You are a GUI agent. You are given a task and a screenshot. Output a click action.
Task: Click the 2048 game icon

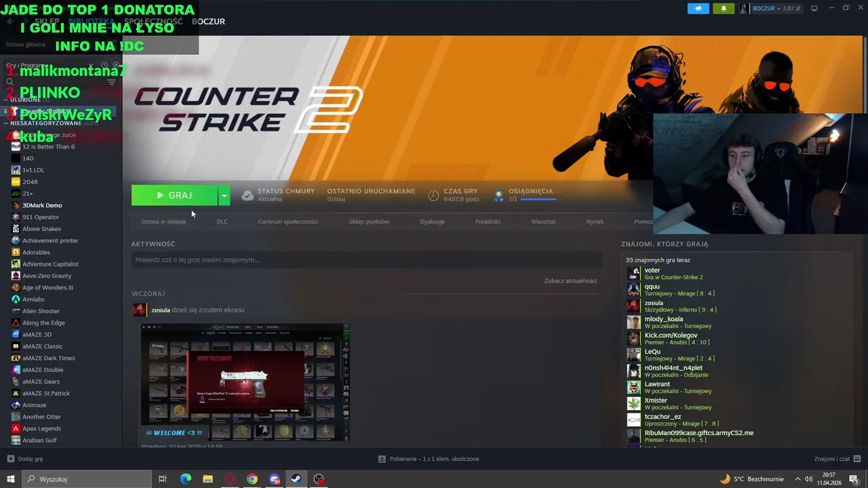click(16, 182)
